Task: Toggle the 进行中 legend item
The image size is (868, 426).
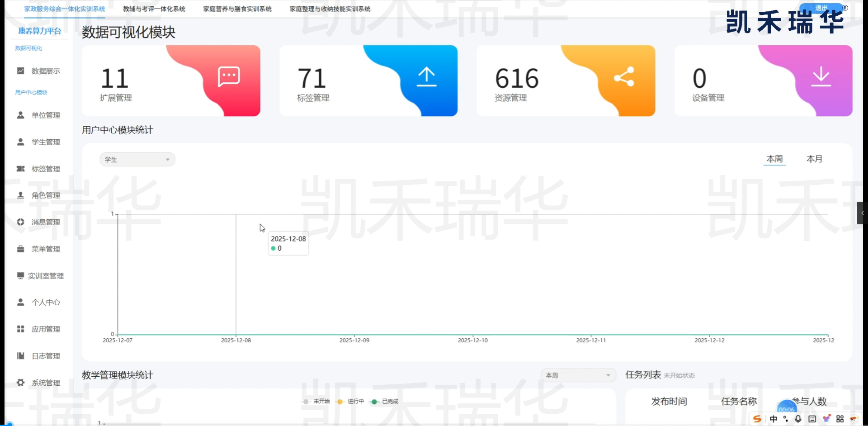Action: tap(350, 401)
